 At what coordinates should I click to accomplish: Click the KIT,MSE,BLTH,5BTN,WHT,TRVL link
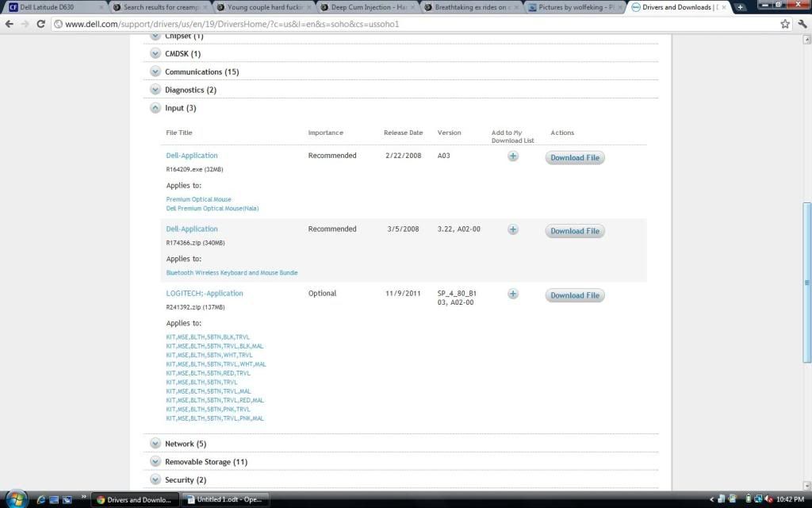pos(209,355)
